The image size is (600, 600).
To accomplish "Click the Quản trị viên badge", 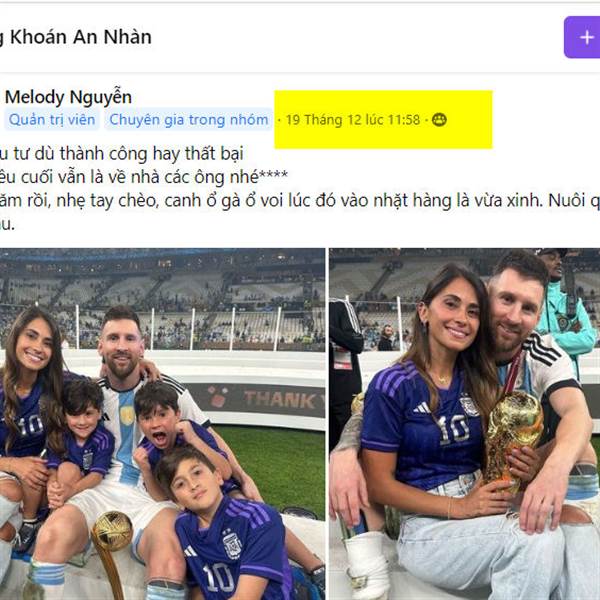I will pos(52,120).
